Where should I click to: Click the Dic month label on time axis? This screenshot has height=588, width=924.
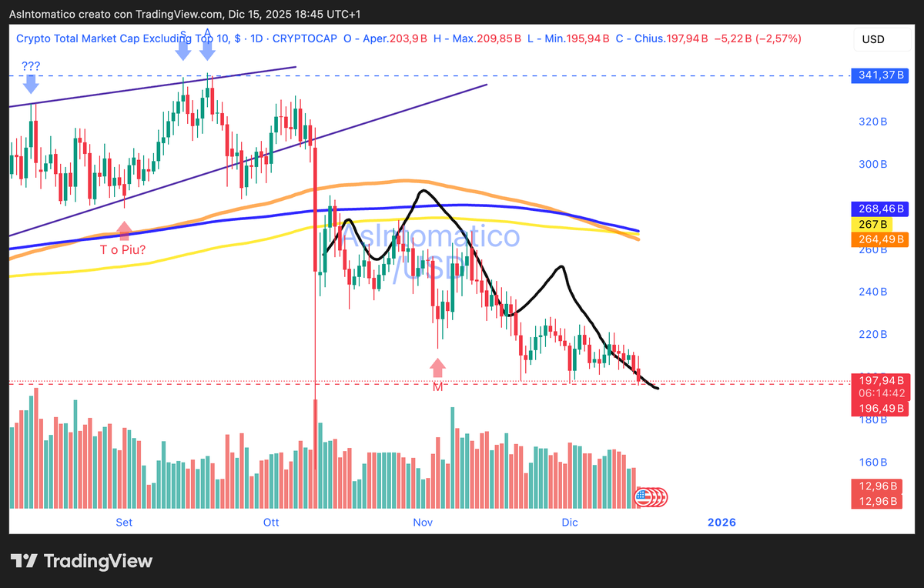569,523
